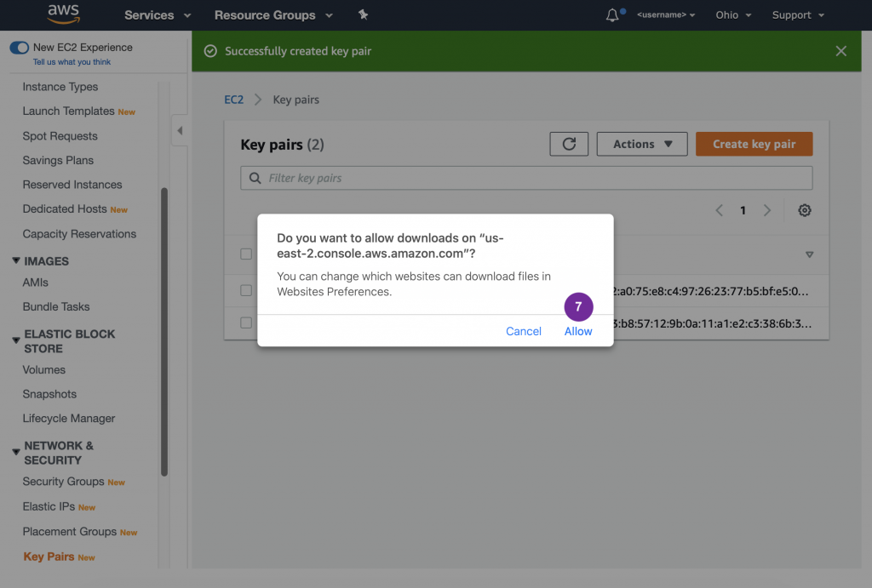Click the AWS logo home icon
Image resolution: width=872 pixels, height=588 pixels.
pos(63,14)
